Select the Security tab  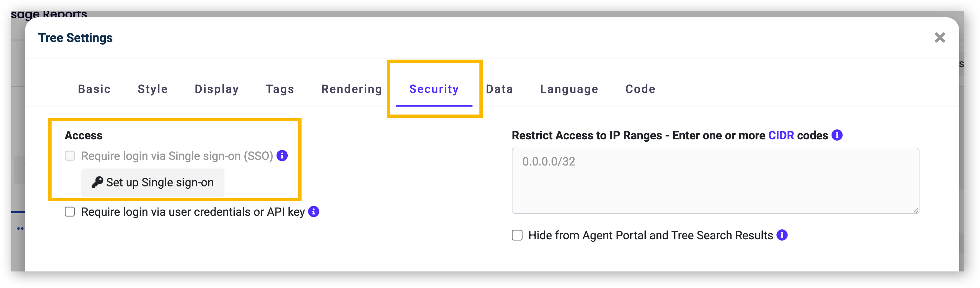click(x=434, y=89)
